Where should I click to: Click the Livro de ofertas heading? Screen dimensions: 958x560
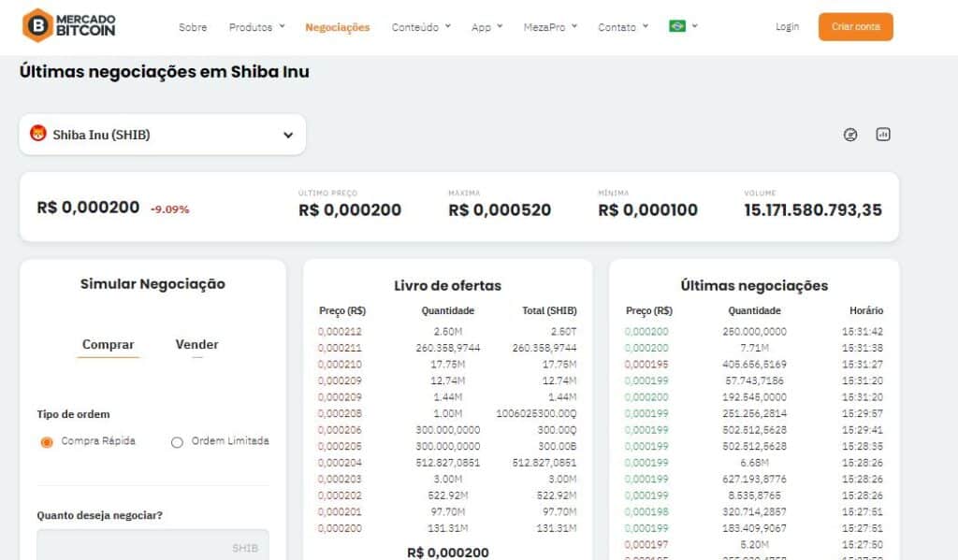447,286
